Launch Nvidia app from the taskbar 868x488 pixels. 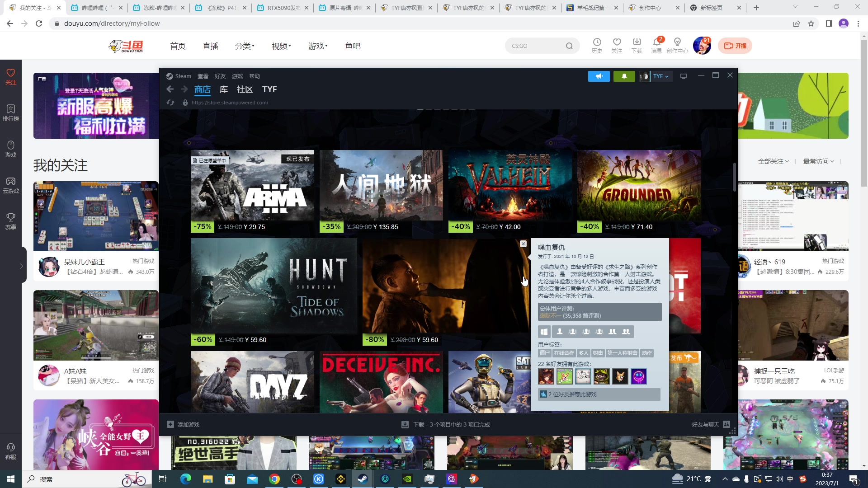407,479
